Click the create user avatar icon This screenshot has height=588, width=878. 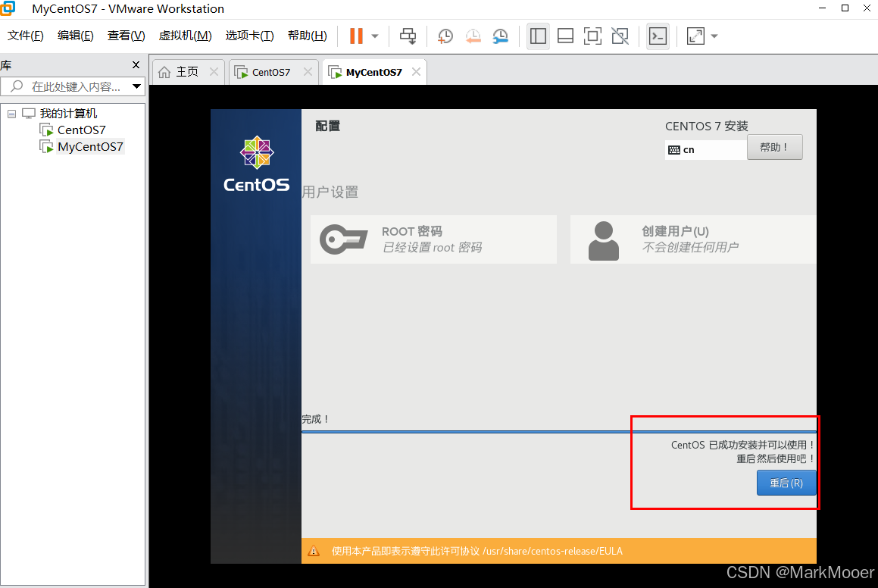[x=604, y=241]
